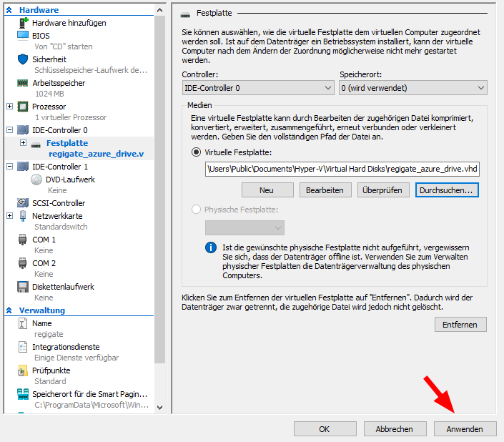
Task: Click the Name text cursor icon
Action: (x=22, y=323)
